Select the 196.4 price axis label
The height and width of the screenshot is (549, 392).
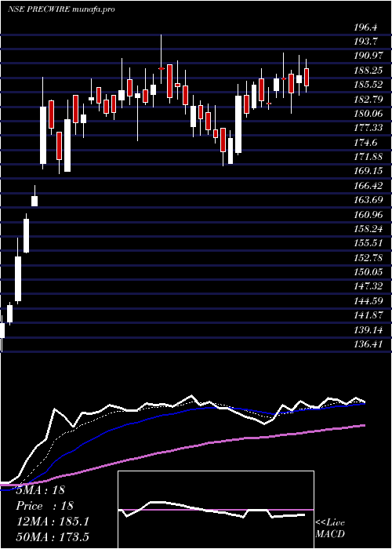[365, 27]
